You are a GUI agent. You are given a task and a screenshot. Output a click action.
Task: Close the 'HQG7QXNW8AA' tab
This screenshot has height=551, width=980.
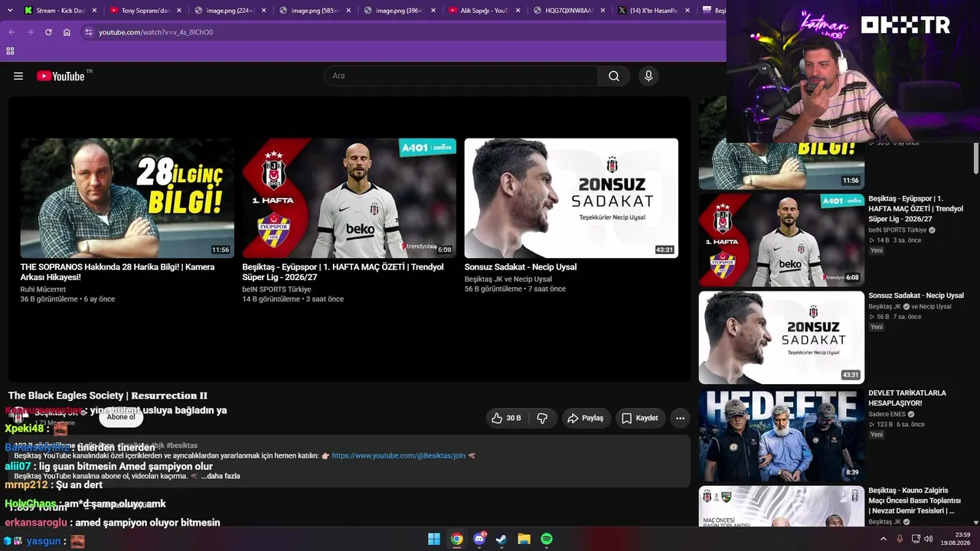coord(602,11)
